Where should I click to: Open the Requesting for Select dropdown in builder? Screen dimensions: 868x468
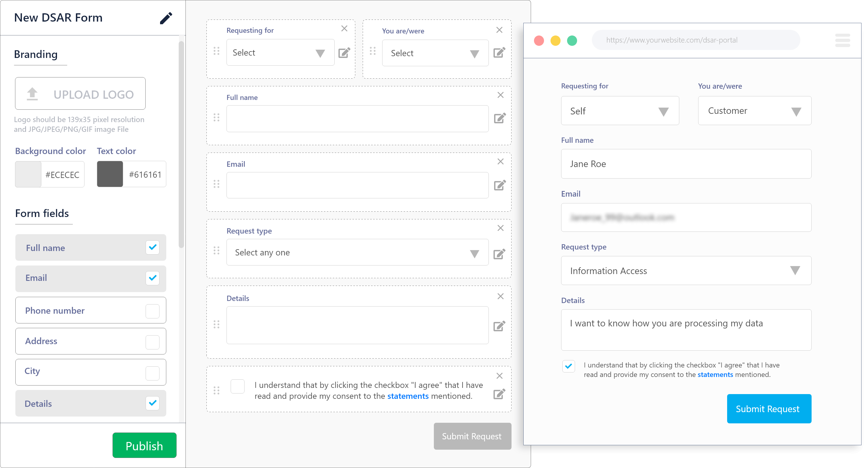pyautogui.click(x=280, y=52)
